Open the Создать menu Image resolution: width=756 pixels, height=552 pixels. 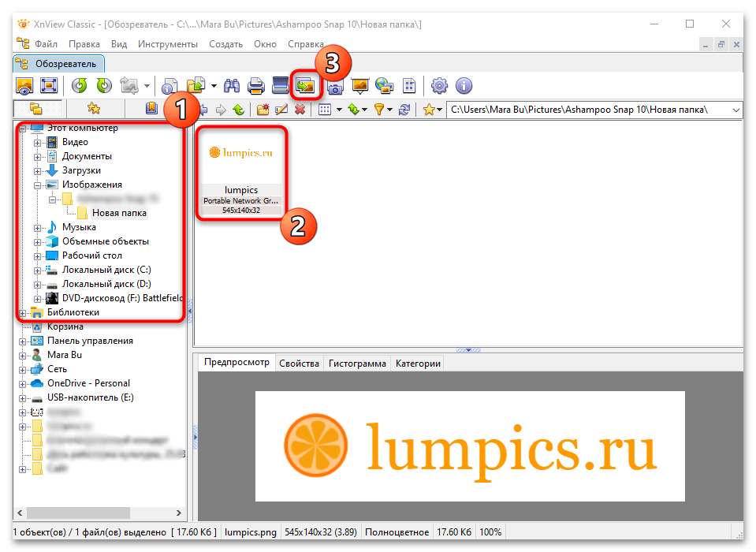click(225, 44)
